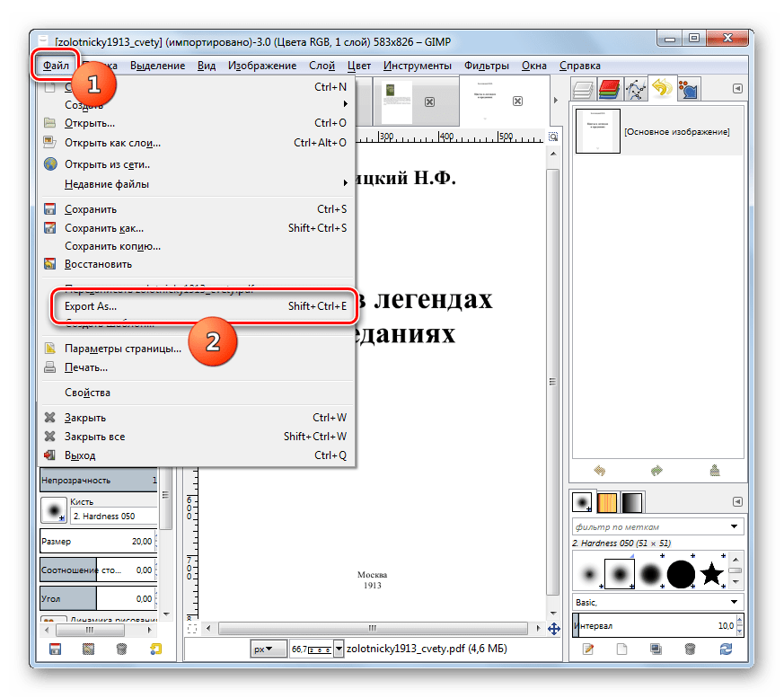The width and height of the screenshot is (784, 698).
Task: Restore tool options icon in tool panel
Action: (x=88, y=649)
